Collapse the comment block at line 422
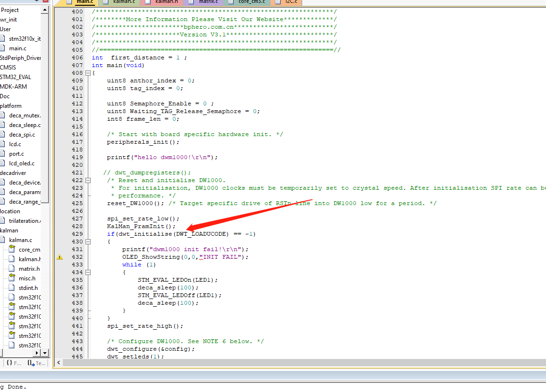This screenshot has width=546, height=392. (x=88, y=180)
